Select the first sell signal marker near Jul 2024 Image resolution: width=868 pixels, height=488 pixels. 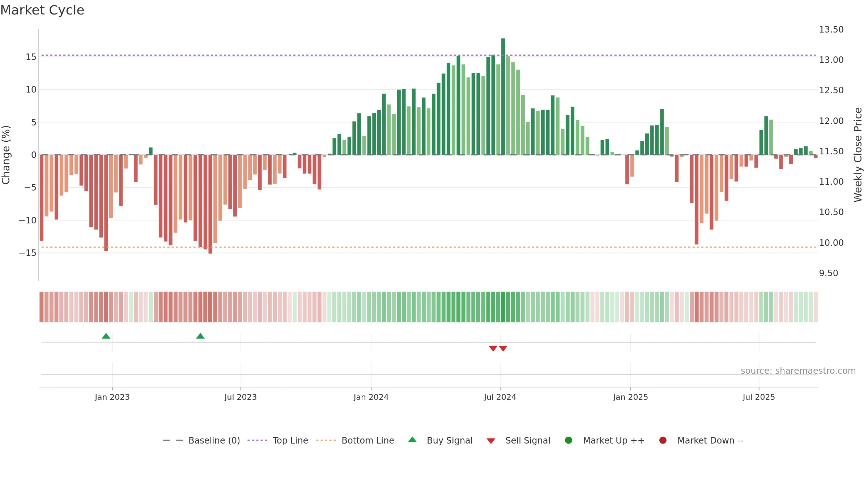coord(493,348)
